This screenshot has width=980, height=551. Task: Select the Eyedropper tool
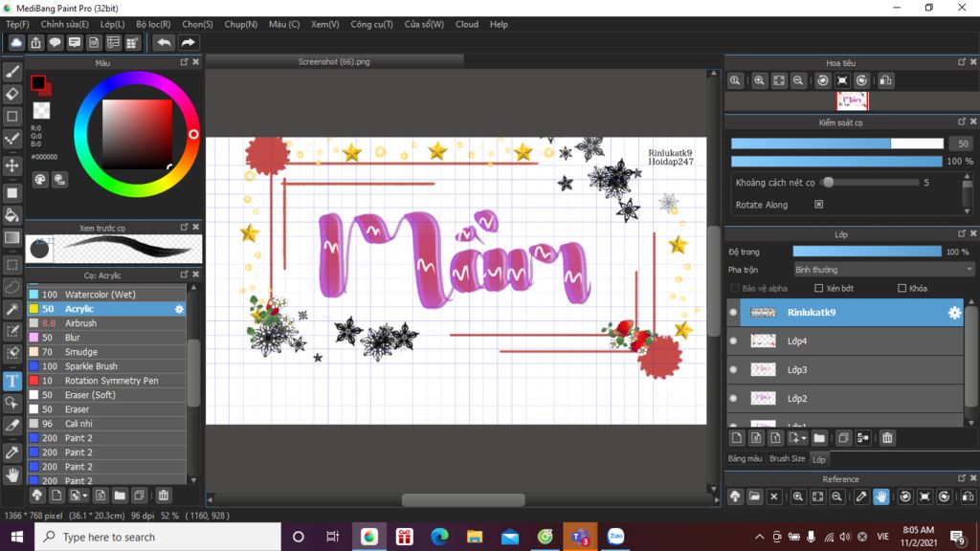point(11,452)
